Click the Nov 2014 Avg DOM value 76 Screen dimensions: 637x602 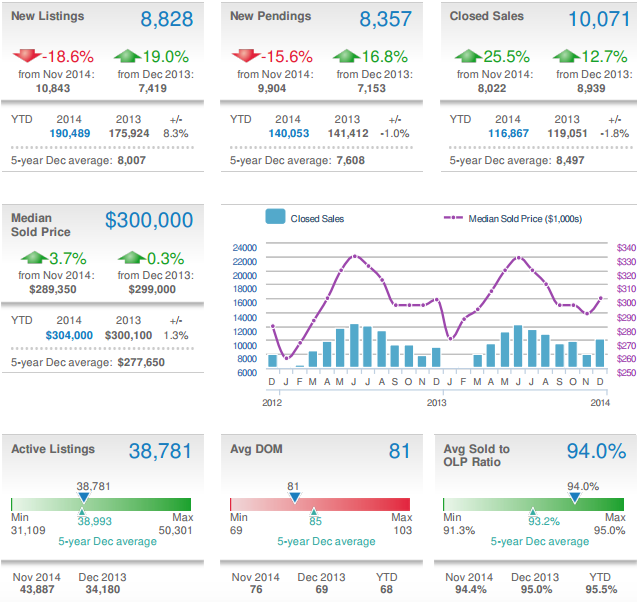[256, 589]
